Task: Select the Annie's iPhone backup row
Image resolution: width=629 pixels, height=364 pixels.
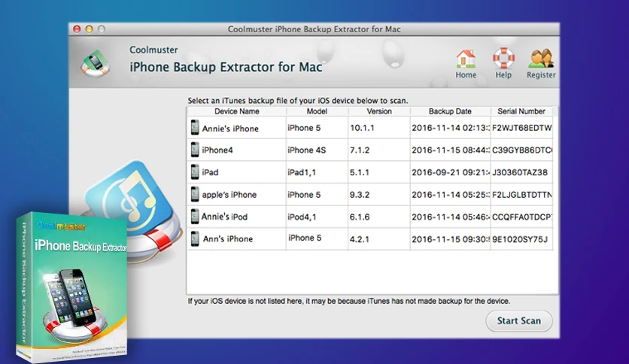Action: (x=370, y=128)
